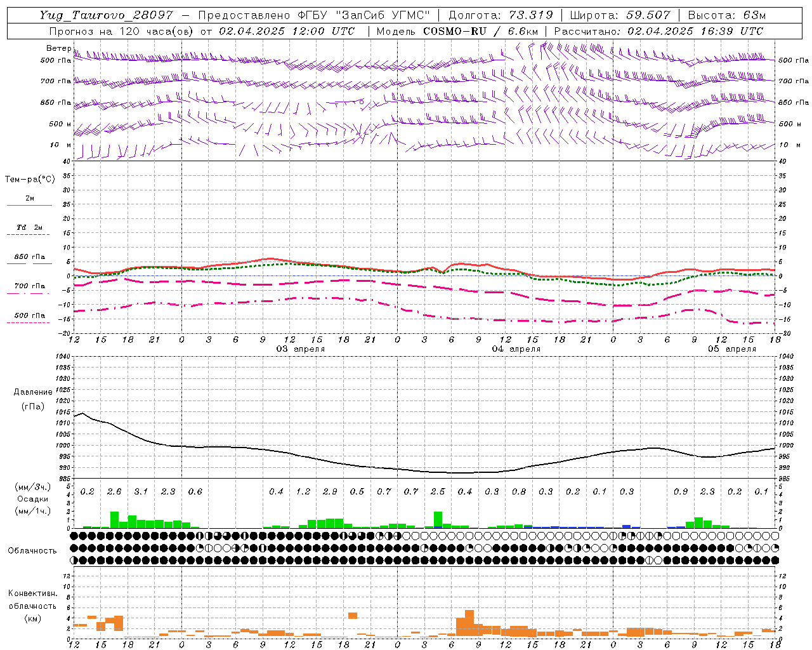Click the Рассчитано 02.04.2025 16:39 UTC timestamp

(658, 31)
